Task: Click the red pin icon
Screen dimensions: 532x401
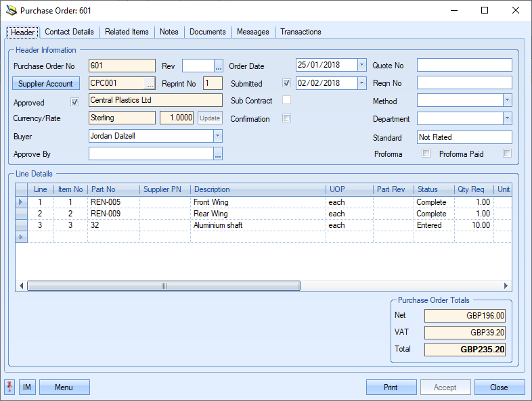Action: 10,387
